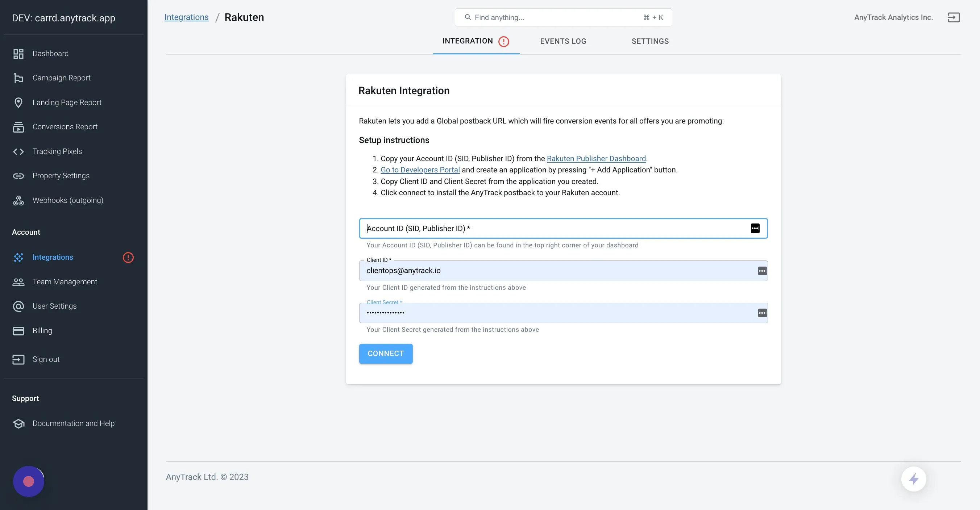The image size is (980, 510).
Task: Click password manager icon in Account ID field
Action: [755, 228]
